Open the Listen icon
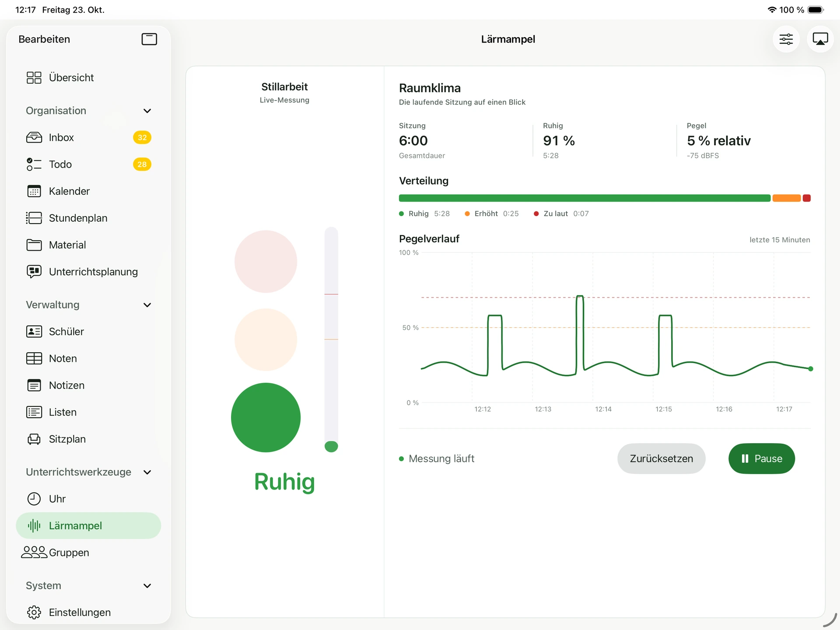 click(x=34, y=412)
